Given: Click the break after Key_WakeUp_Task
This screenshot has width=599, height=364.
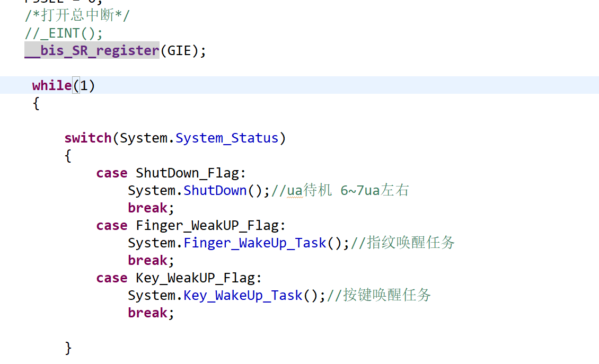Looking at the screenshot, I should coord(149,313).
